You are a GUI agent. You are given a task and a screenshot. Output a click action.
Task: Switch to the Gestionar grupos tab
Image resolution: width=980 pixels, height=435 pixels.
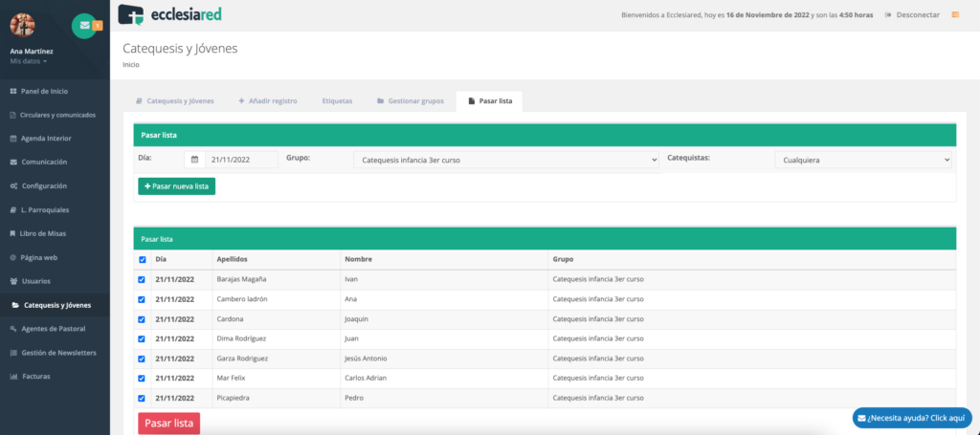coord(410,100)
